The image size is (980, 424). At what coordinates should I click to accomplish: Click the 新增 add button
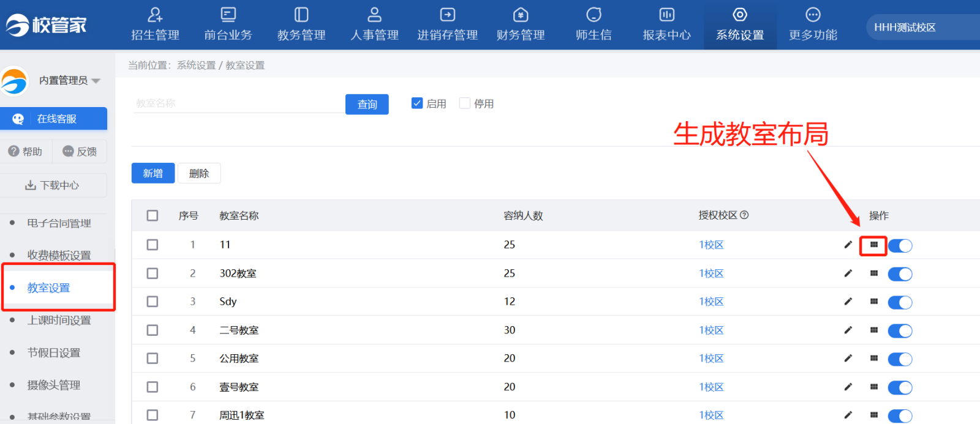pyautogui.click(x=153, y=173)
